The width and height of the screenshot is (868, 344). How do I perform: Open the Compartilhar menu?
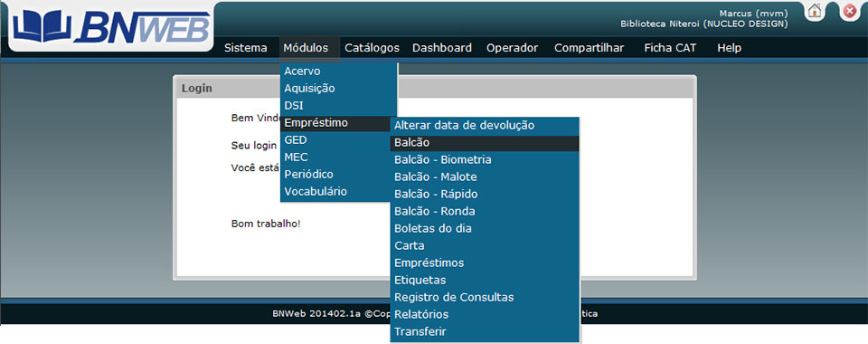(589, 48)
